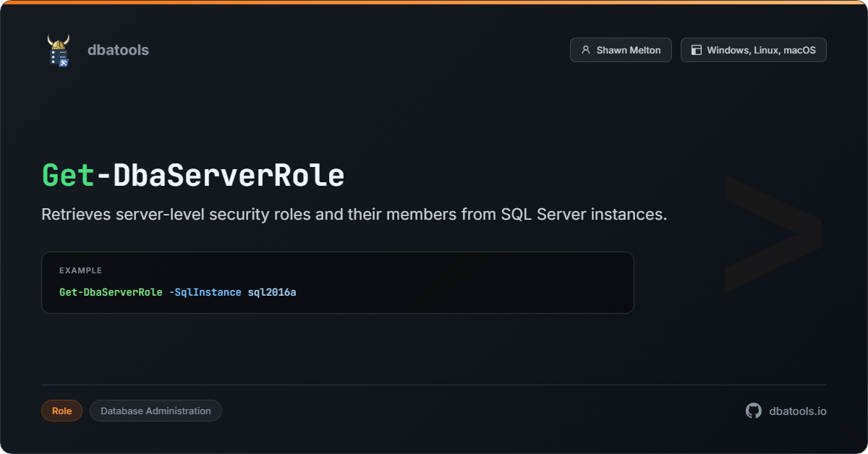Select the Database Administration tag
This screenshot has height=454, width=868.
pyautogui.click(x=156, y=411)
